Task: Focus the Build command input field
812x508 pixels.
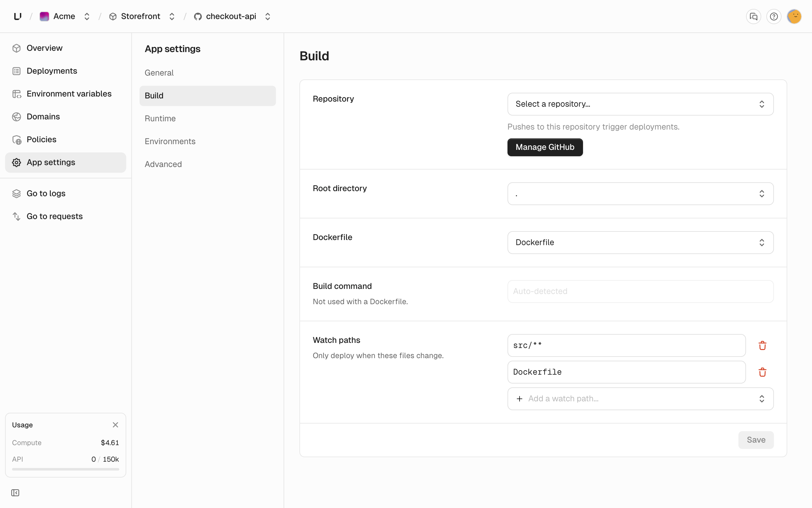Action: pyautogui.click(x=640, y=291)
